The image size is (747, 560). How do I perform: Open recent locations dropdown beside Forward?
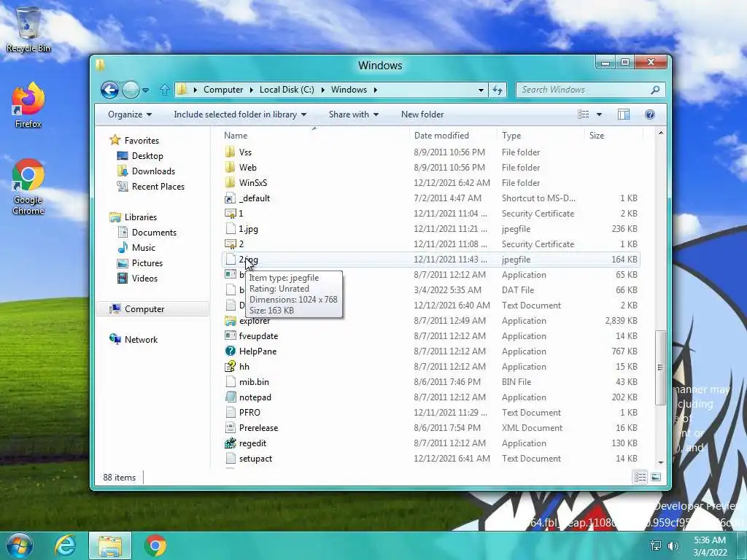(x=146, y=90)
